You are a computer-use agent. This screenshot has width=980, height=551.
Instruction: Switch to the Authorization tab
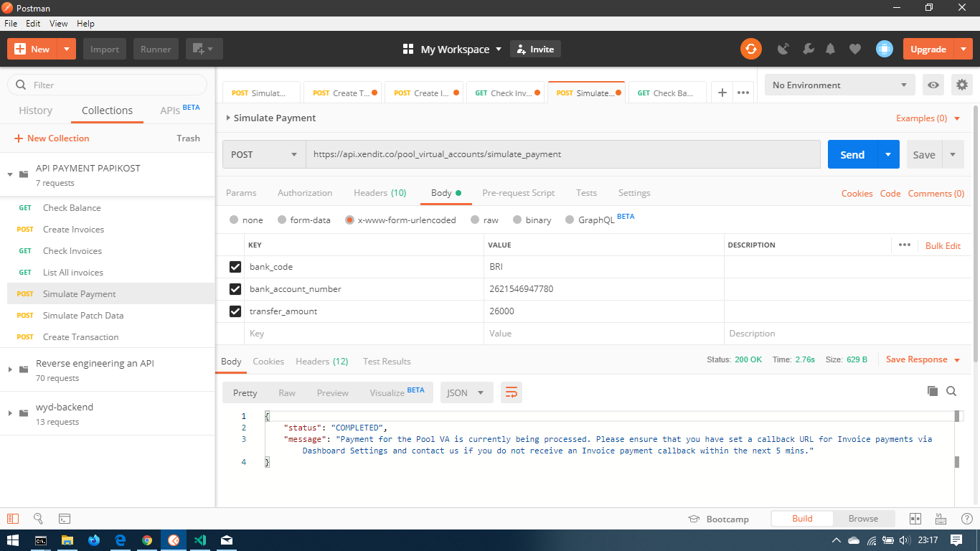(x=305, y=193)
